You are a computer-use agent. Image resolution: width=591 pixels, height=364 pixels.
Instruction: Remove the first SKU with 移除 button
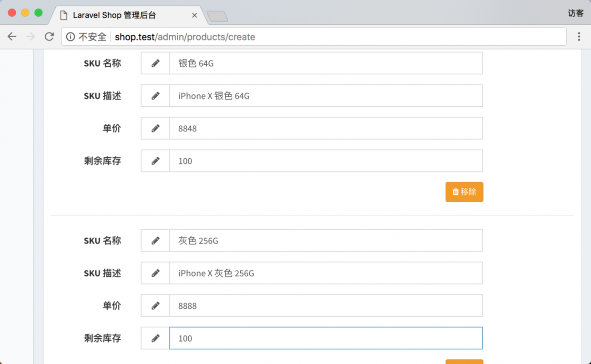point(464,192)
